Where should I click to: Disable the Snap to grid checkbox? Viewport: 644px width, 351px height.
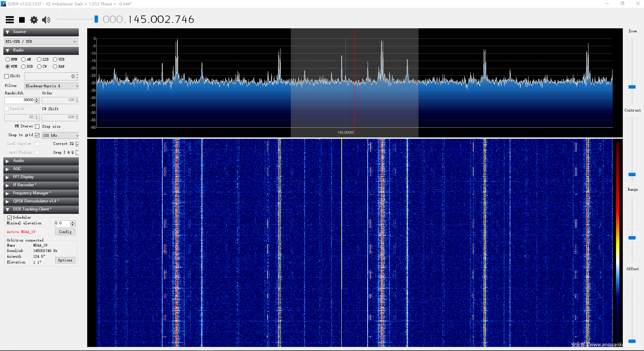37,135
